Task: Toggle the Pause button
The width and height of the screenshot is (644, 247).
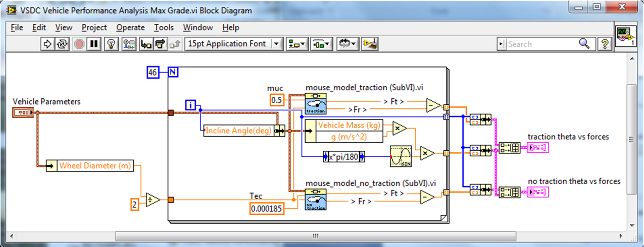Action: pos(94,44)
